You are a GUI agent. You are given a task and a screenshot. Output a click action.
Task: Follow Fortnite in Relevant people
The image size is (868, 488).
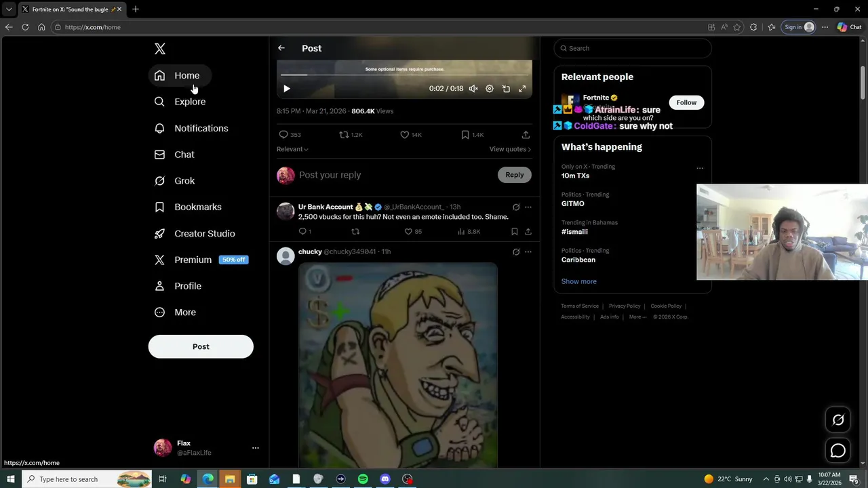pos(686,102)
